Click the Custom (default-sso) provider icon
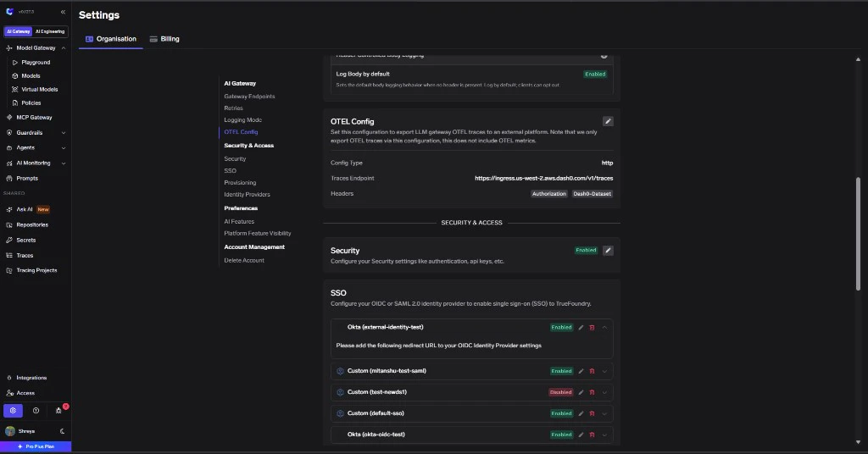Screen dimensions: 868x454 [341, 413]
